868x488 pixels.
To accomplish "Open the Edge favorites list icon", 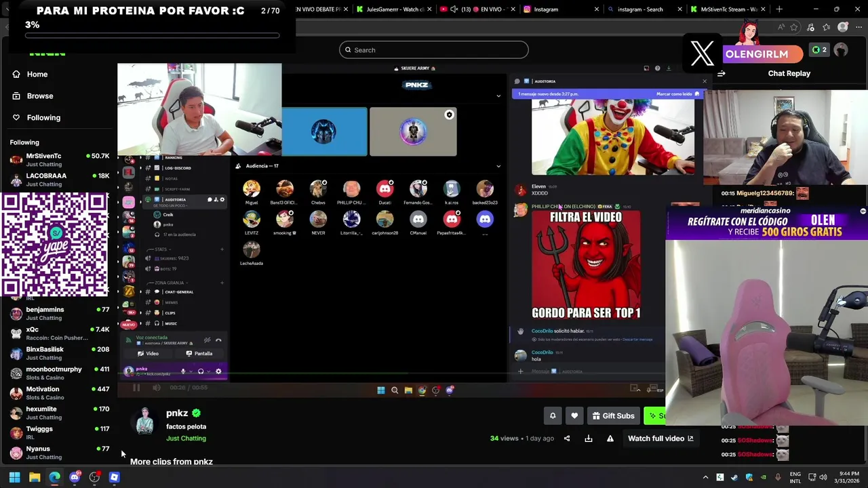I will [827, 27].
